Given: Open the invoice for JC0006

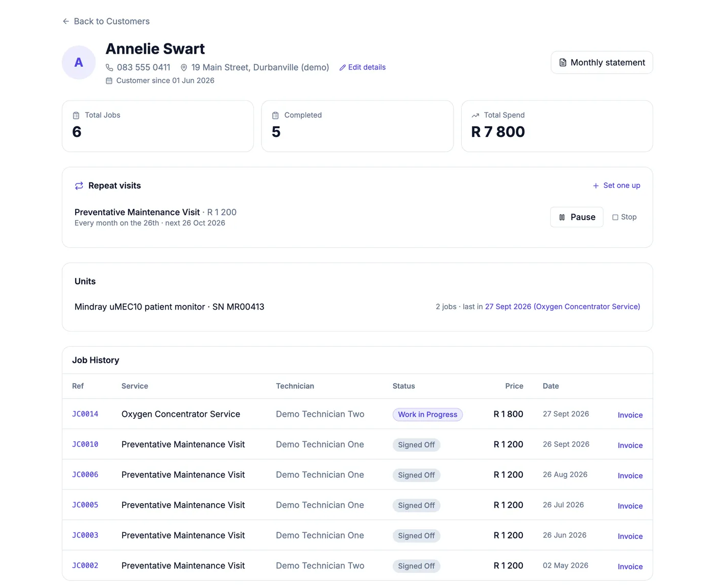Looking at the screenshot, I should [x=630, y=476].
